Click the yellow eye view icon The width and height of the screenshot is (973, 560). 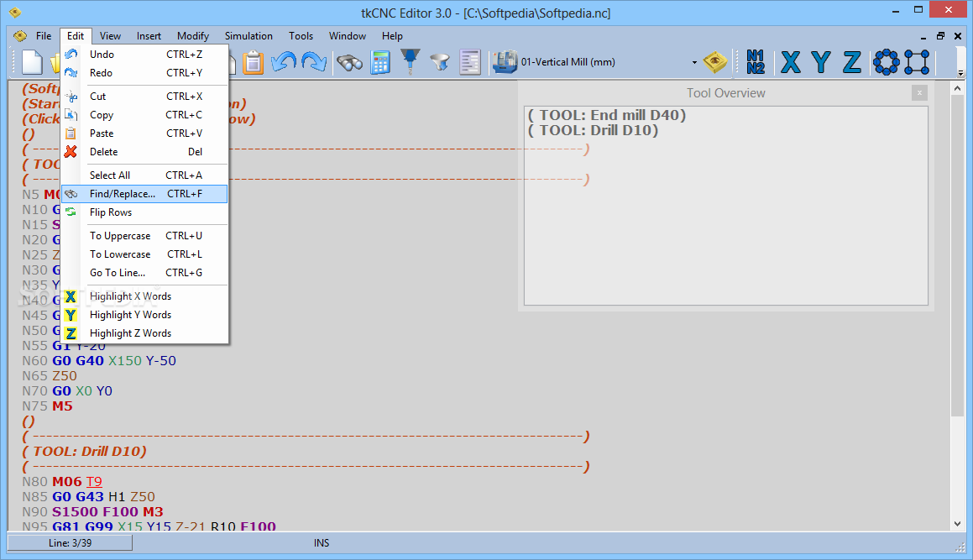click(x=715, y=62)
